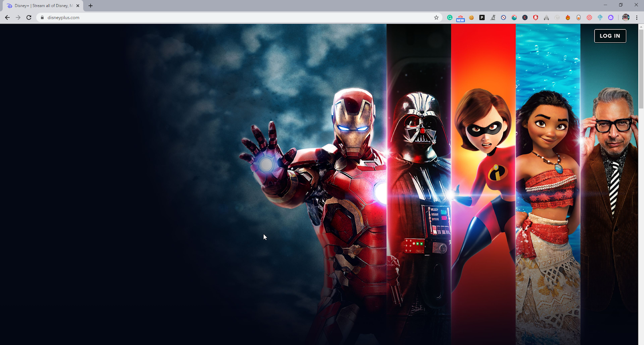Click the red spiral extension icon

tap(589, 17)
